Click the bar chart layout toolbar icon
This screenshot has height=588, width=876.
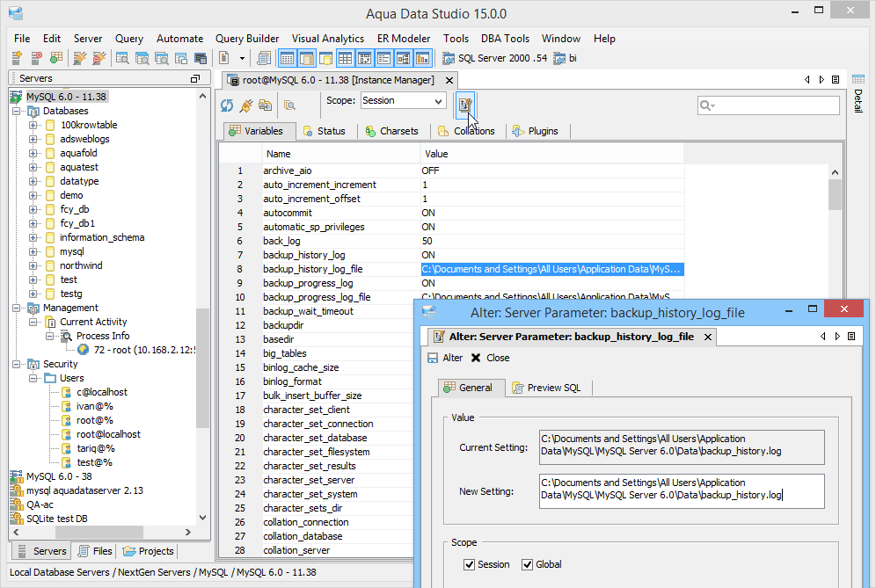tap(423, 58)
